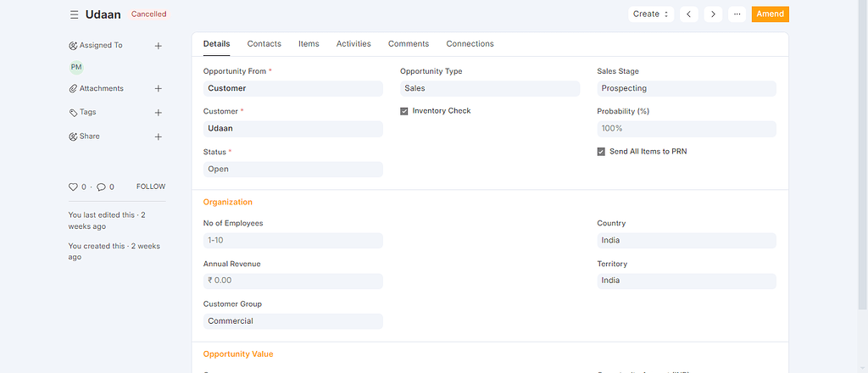Go to the previous record arrow

[688, 14]
